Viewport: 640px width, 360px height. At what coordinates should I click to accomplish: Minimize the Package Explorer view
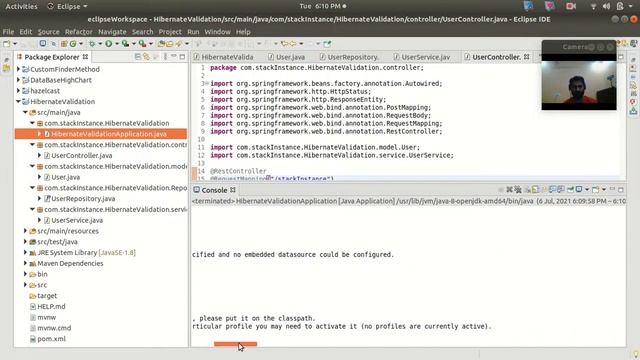click(174, 56)
